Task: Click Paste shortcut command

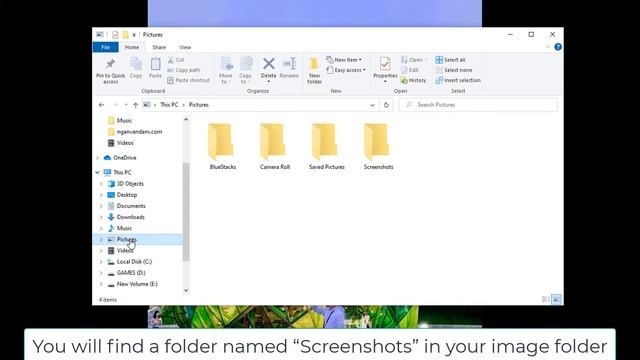Action: pos(188,80)
